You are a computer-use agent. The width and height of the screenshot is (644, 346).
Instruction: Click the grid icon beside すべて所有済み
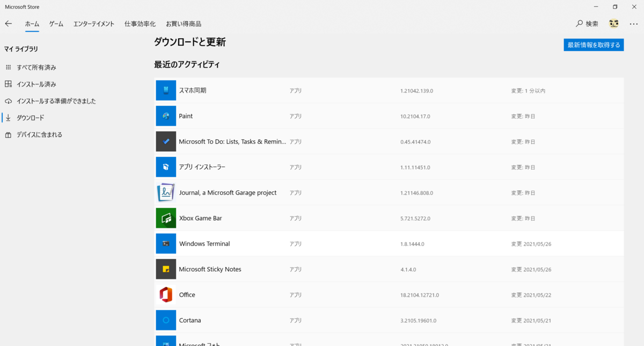(x=8, y=68)
